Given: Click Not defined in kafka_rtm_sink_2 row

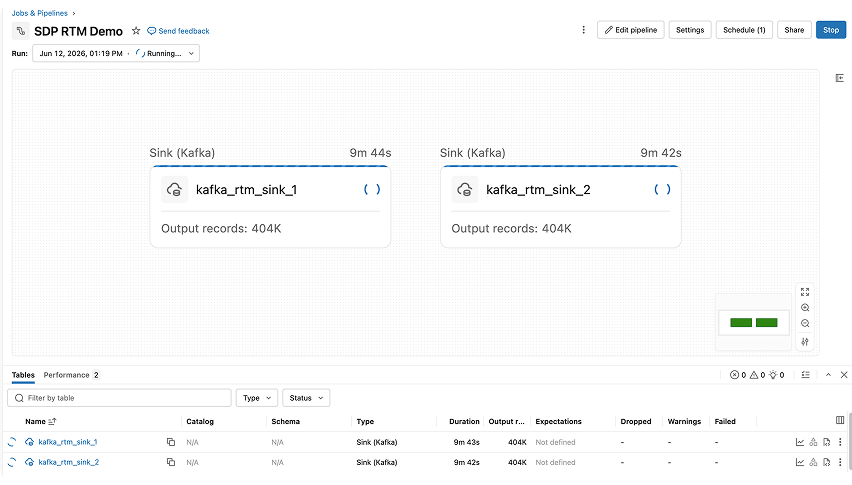Looking at the screenshot, I should (x=555, y=462).
